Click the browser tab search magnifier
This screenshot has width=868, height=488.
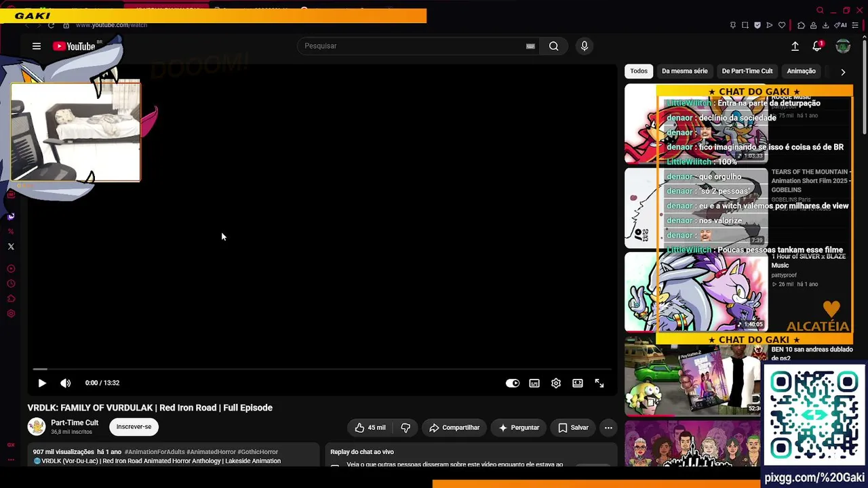pos(820,10)
